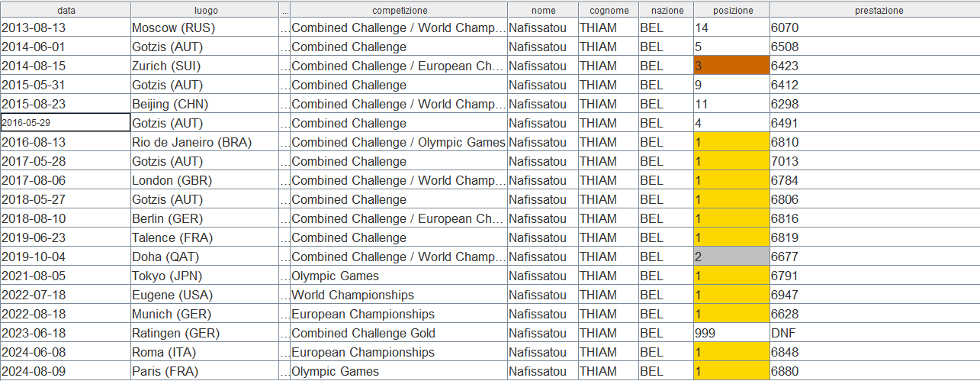
Task: Sort by the data column header
Action: pyautogui.click(x=66, y=10)
